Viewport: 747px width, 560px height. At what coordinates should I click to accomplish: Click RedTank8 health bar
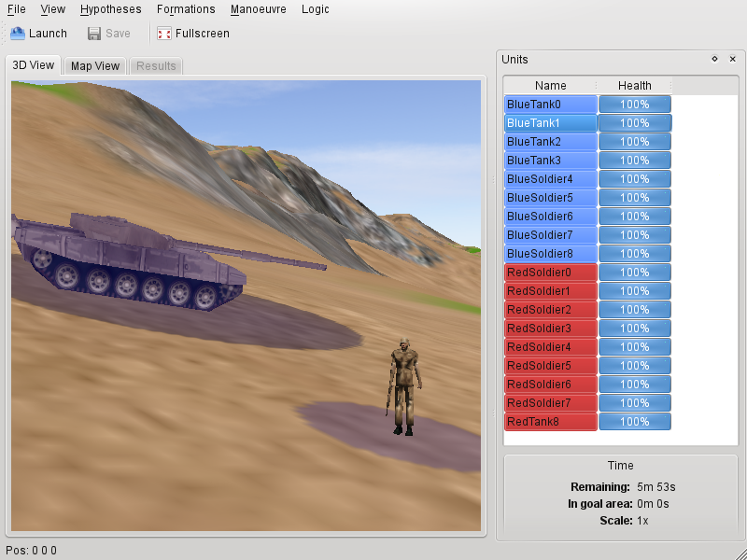635,422
